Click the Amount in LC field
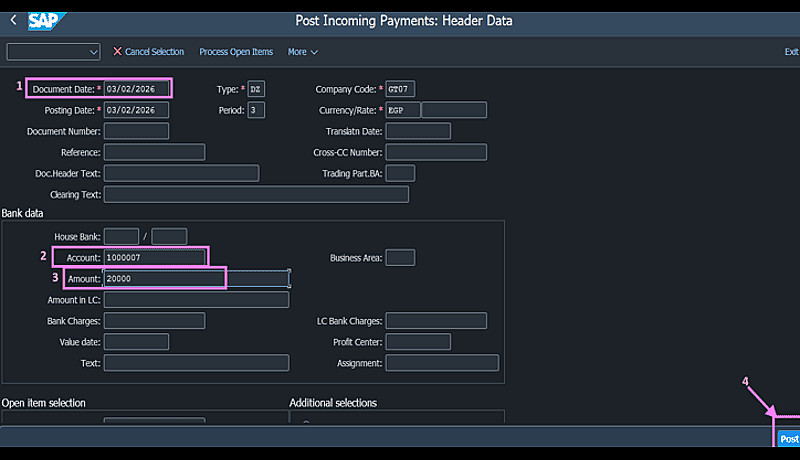The image size is (800, 460). pyautogui.click(x=196, y=300)
